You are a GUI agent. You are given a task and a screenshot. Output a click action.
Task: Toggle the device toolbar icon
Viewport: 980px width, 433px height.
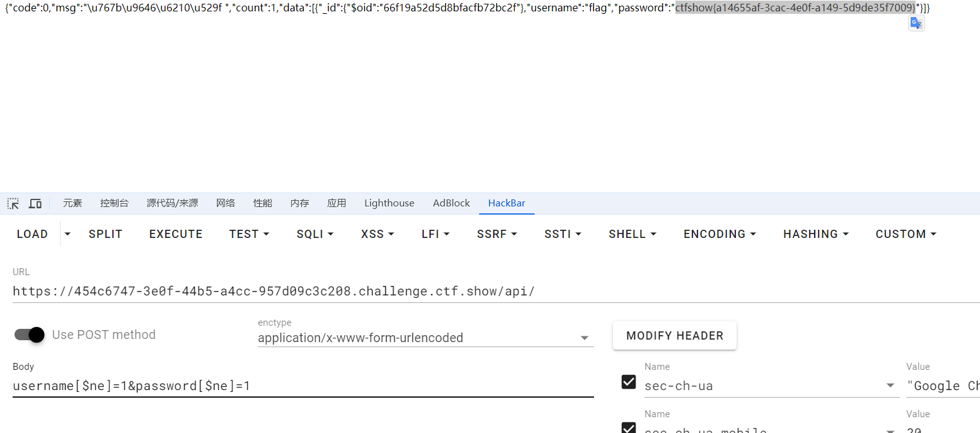tap(35, 203)
